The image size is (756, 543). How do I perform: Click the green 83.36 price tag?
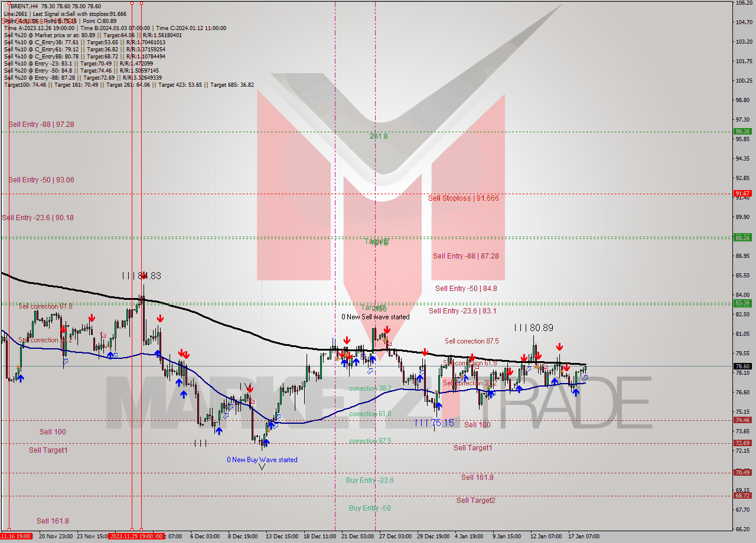click(x=742, y=303)
